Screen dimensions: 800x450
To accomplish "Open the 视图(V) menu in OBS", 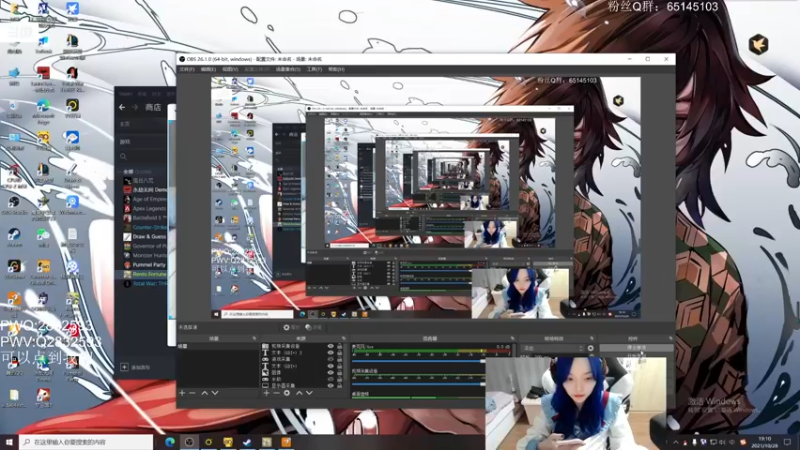I will [x=230, y=69].
